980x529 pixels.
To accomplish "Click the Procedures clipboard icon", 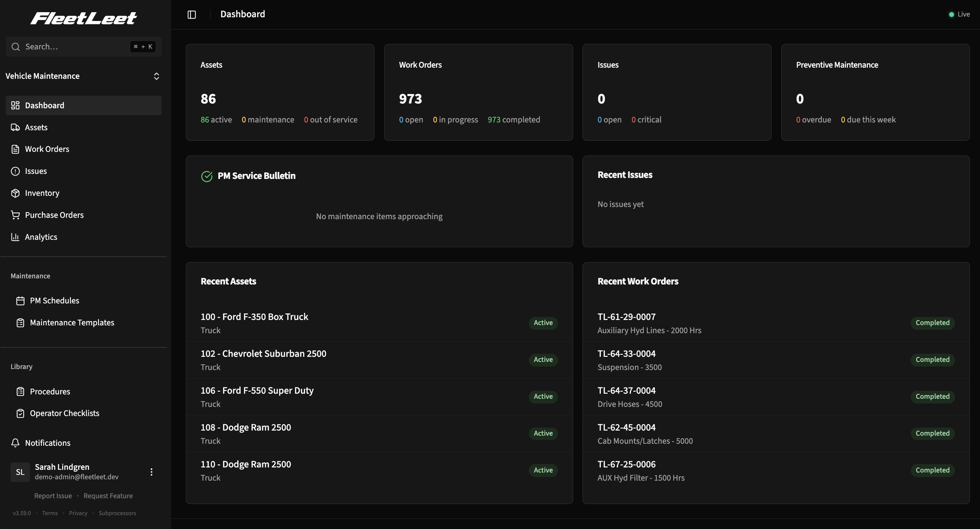I will point(21,392).
